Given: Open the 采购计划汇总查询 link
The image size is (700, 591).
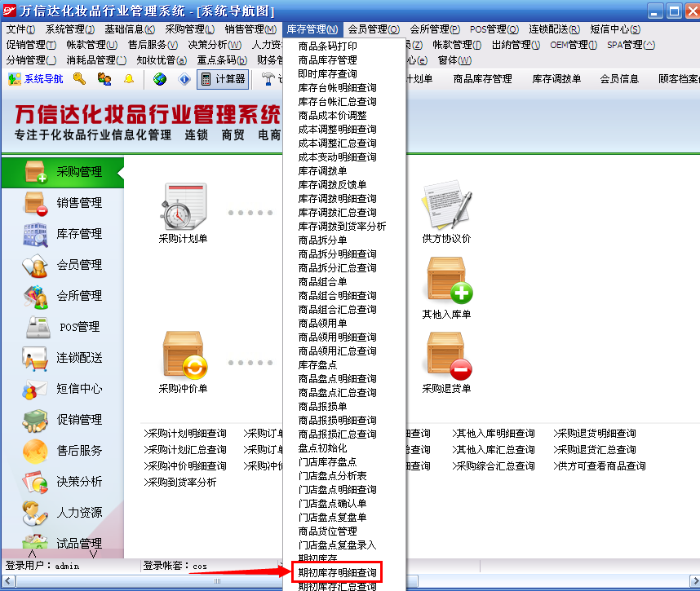Looking at the screenshot, I should coord(185,450).
